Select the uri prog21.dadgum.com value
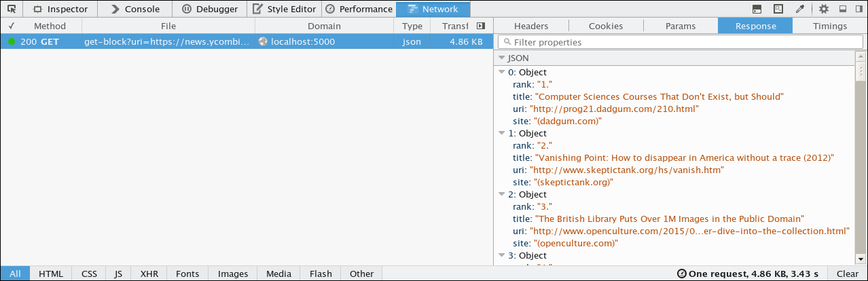 (615, 109)
